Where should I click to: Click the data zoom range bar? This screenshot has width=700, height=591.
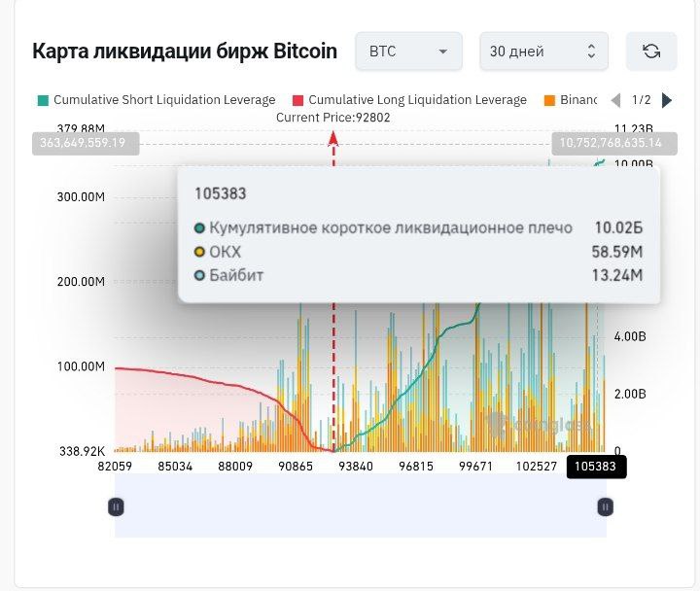point(361,505)
